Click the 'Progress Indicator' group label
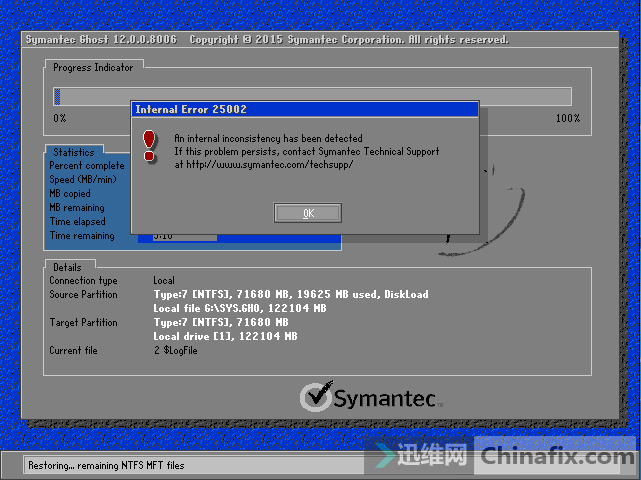641x480 pixels. (93, 67)
